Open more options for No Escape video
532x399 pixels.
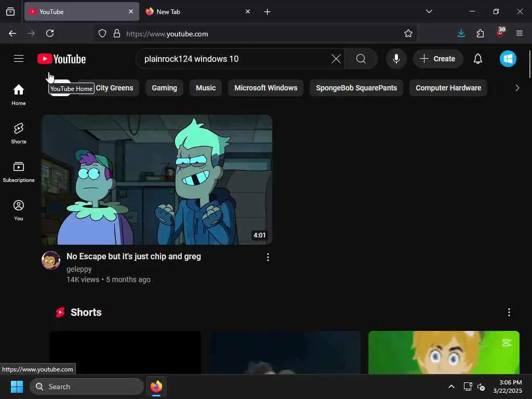pyautogui.click(x=268, y=257)
